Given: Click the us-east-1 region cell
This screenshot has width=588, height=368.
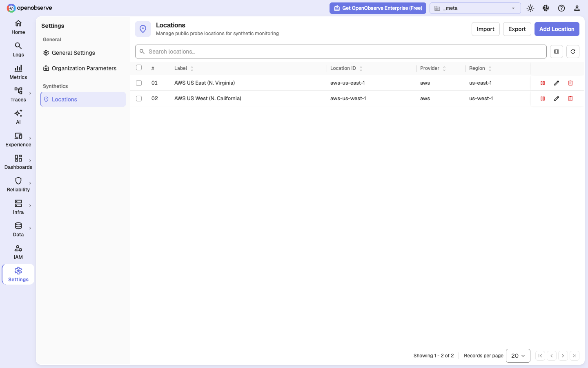Looking at the screenshot, I should [x=481, y=83].
